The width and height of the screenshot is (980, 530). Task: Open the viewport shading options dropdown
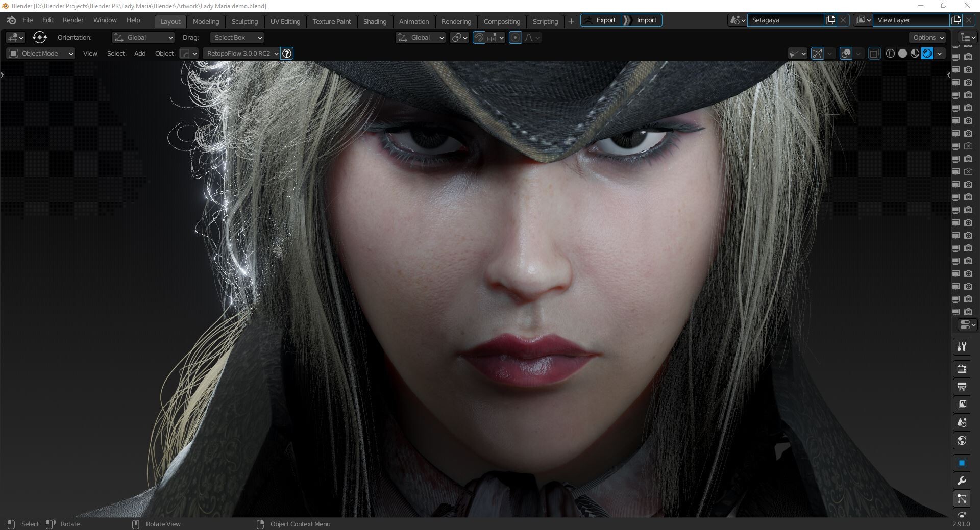click(x=939, y=54)
